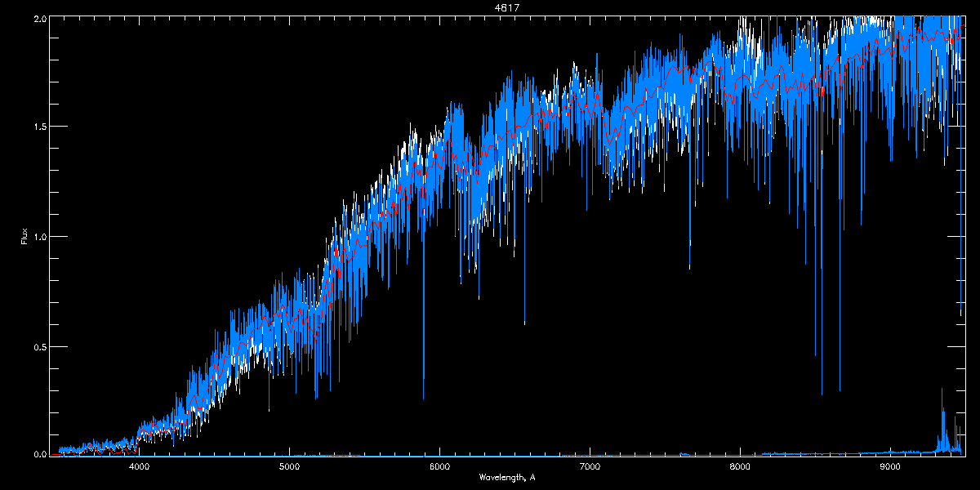Image resolution: width=980 pixels, height=490 pixels.
Task: Select the 4000 wavelength tick label
Action: coord(140,466)
